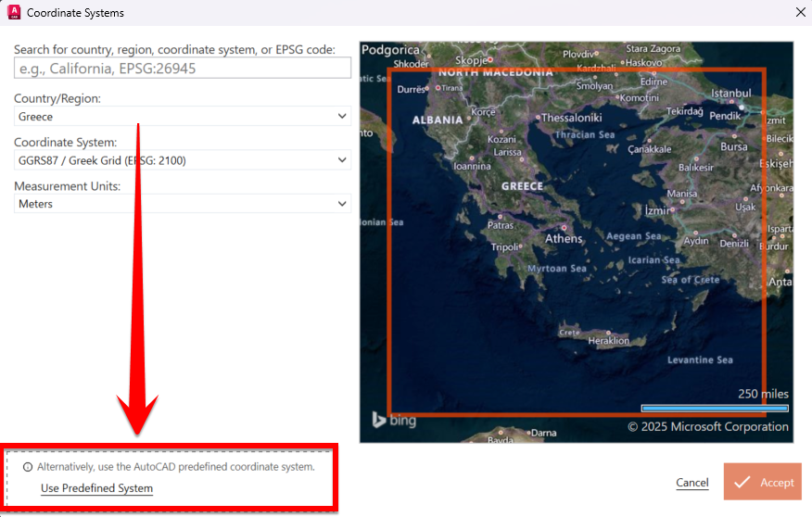Click the Podgorica label on the map

[x=390, y=50]
